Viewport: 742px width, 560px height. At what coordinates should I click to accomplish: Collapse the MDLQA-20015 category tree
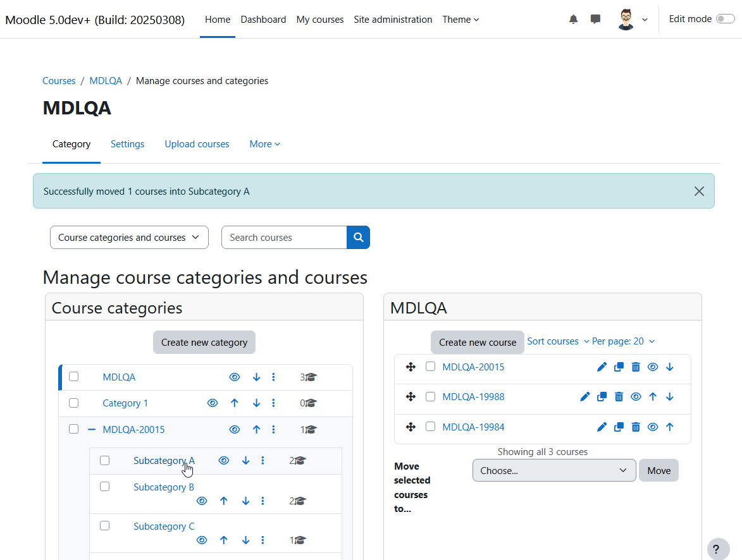92,429
